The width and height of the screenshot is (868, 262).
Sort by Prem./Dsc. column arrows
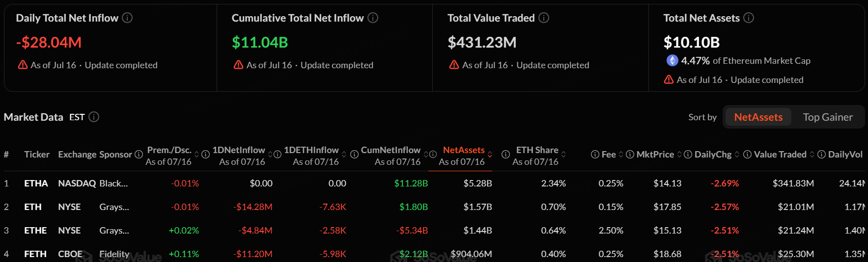[x=196, y=154]
